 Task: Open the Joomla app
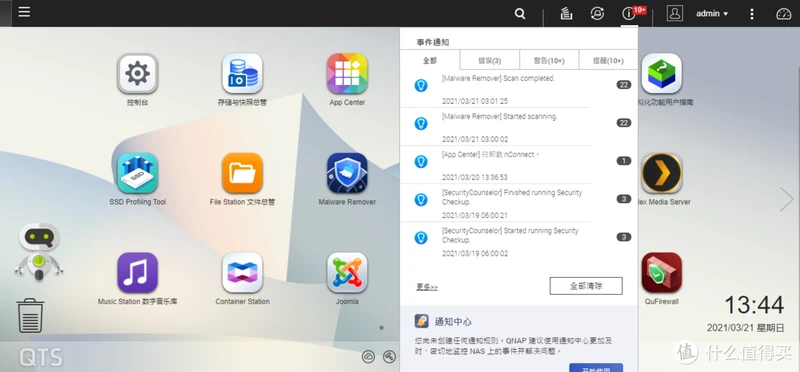tap(347, 273)
